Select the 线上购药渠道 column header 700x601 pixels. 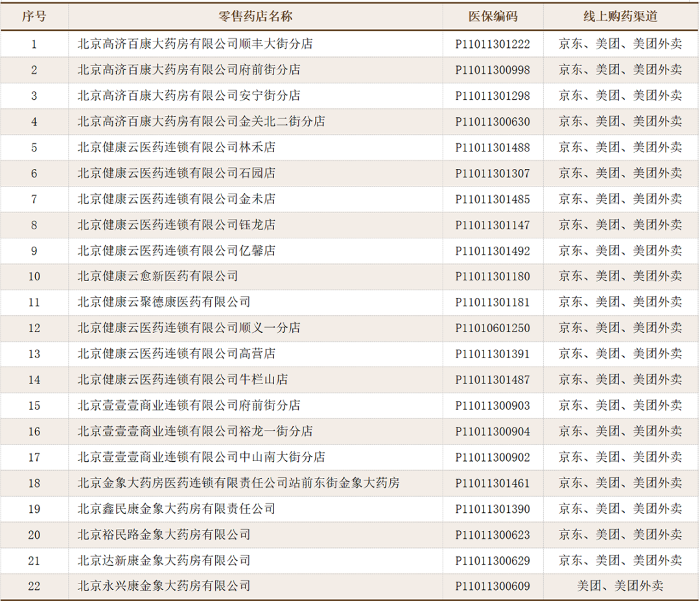click(x=620, y=17)
